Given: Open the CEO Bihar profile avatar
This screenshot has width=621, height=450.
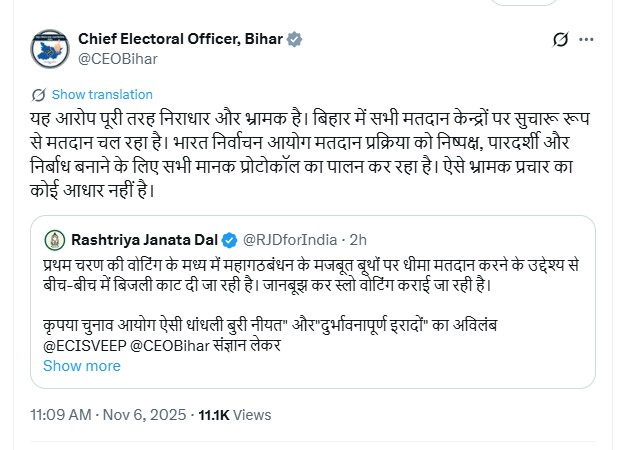Looking at the screenshot, I should (x=48, y=48).
